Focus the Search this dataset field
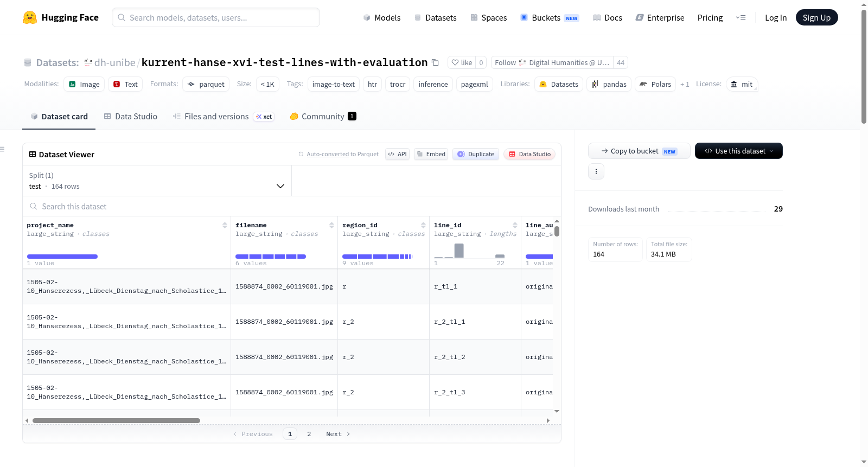 (292, 206)
